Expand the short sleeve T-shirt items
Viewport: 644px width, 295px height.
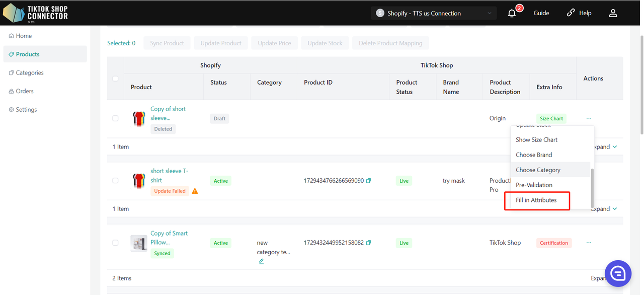[605, 209]
